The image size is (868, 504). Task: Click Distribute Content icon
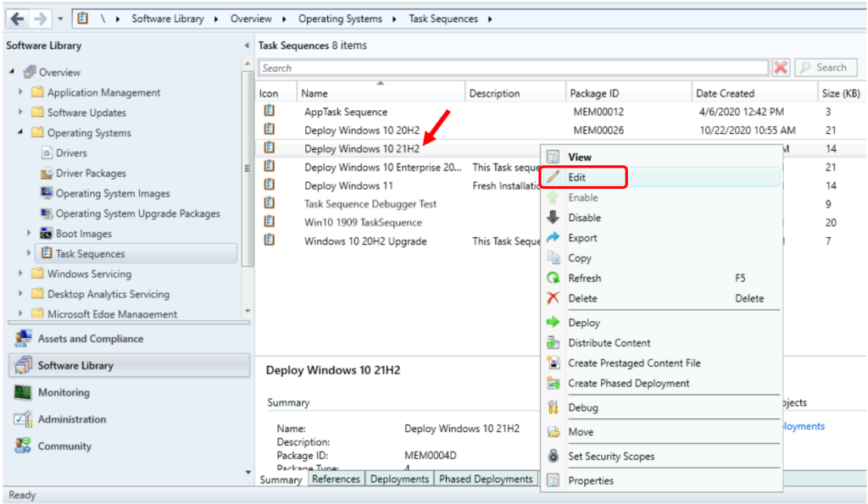coord(553,343)
